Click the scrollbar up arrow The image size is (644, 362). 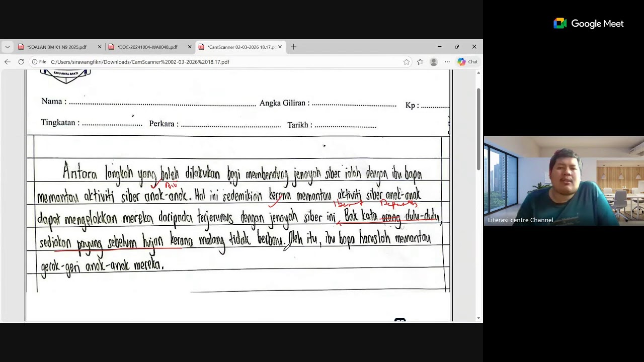478,73
